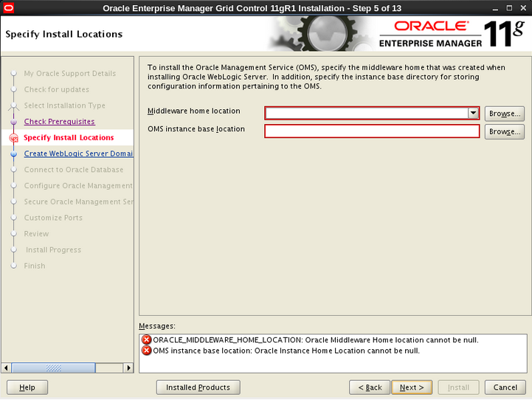Image resolution: width=532 pixels, height=403 pixels.
Task: Go to Create WebLogic Server Domain step
Action: pyautogui.click(x=78, y=154)
